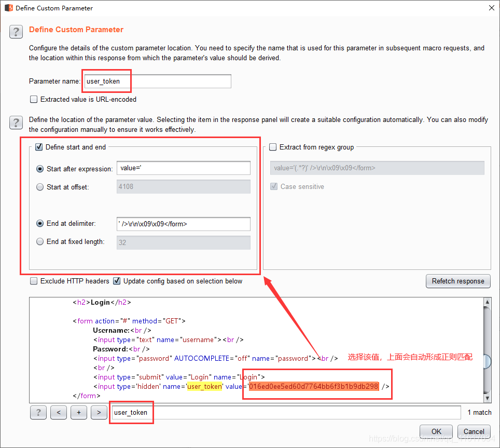Click the username input tag line in response

click(169, 340)
